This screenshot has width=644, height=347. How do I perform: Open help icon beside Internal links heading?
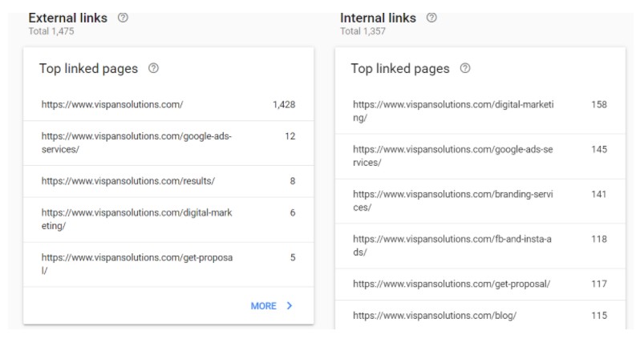coord(431,18)
